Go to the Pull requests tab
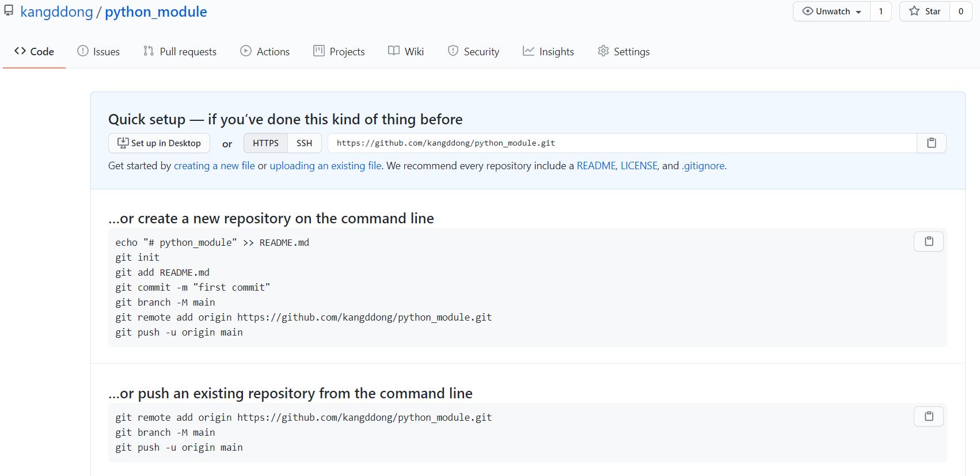 pos(180,51)
